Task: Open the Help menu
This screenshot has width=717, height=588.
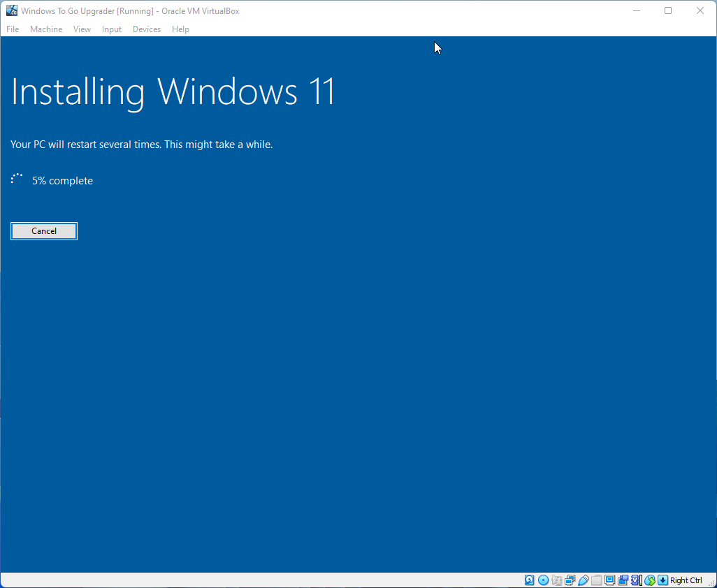Action: click(x=180, y=29)
